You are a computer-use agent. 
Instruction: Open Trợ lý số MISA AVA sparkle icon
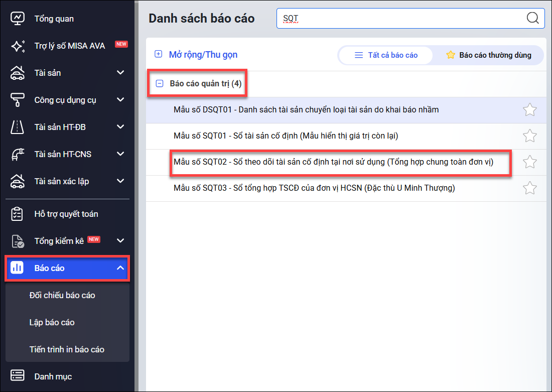click(18, 46)
